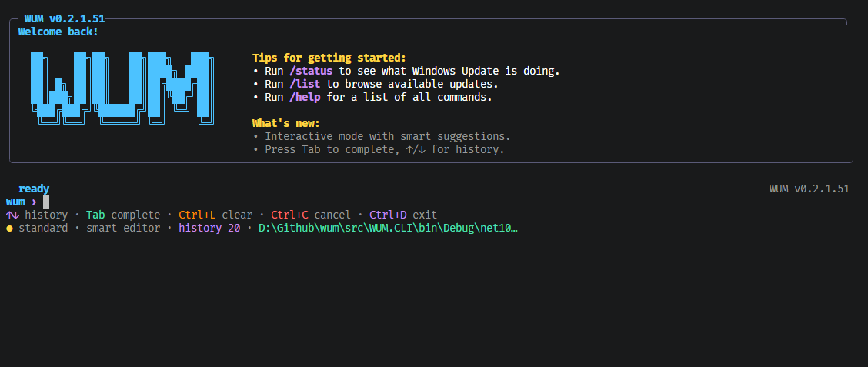Click the 'Ctrl+C' cancel hint

[289, 215]
